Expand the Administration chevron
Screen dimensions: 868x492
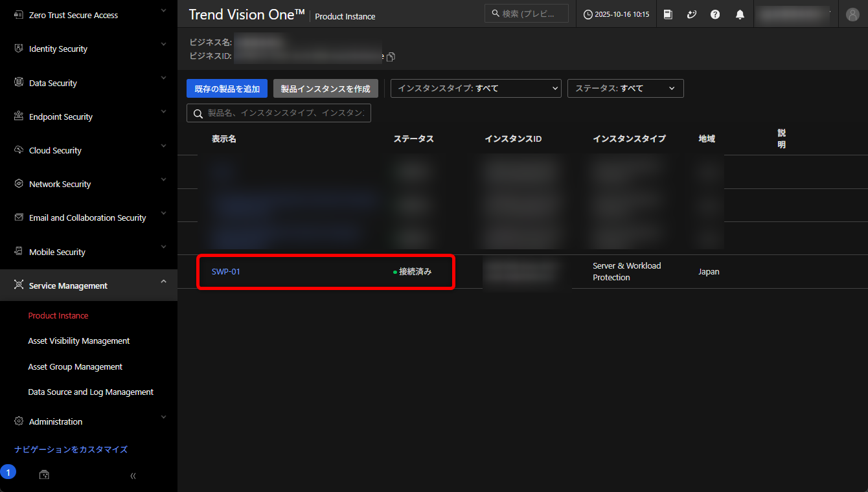(x=163, y=416)
